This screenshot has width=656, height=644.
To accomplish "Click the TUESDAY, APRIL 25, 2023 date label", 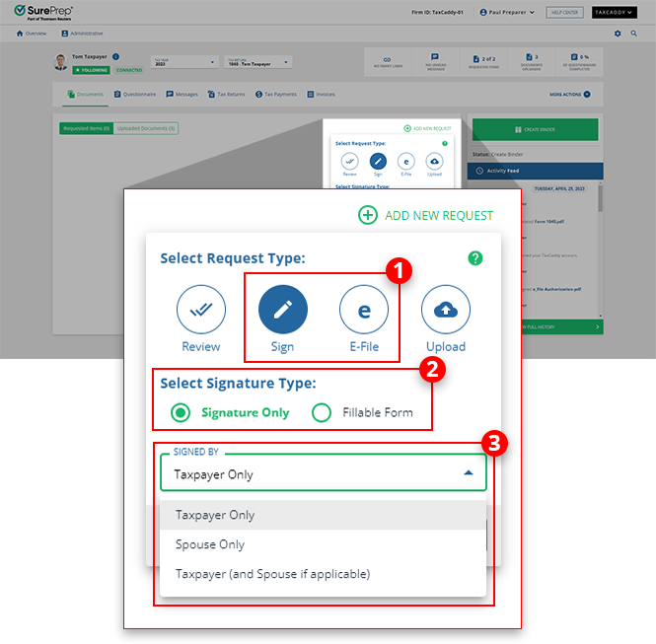I will click(x=559, y=188).
